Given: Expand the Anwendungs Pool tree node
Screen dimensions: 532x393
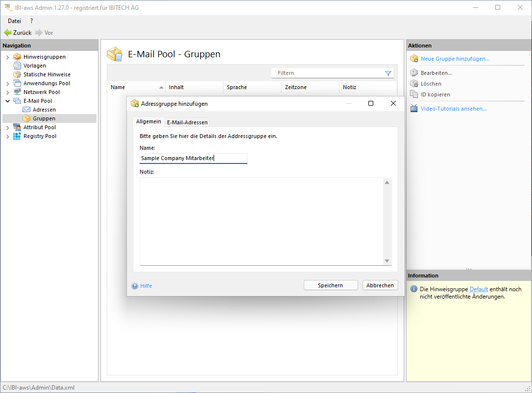Looking at the screenshot, I should 7,84.
